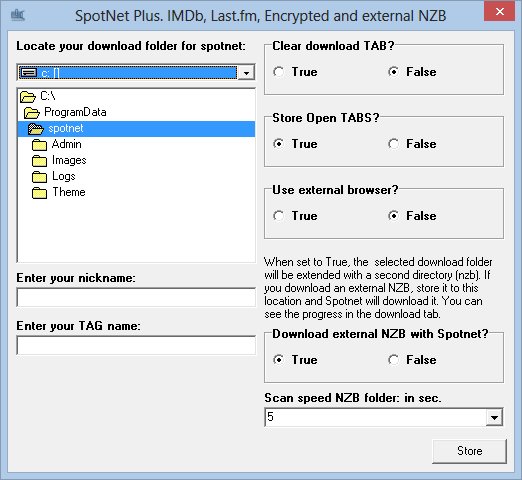Close the SpotNet Plus settings window
522x480 pixels.
(499, 12)
